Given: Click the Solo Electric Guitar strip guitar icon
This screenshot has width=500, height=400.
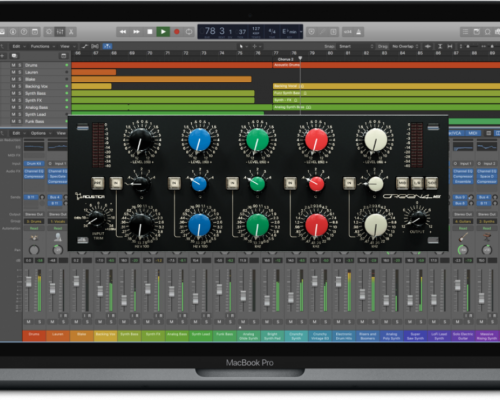Looking at the screenshot, I should (463, 238).
